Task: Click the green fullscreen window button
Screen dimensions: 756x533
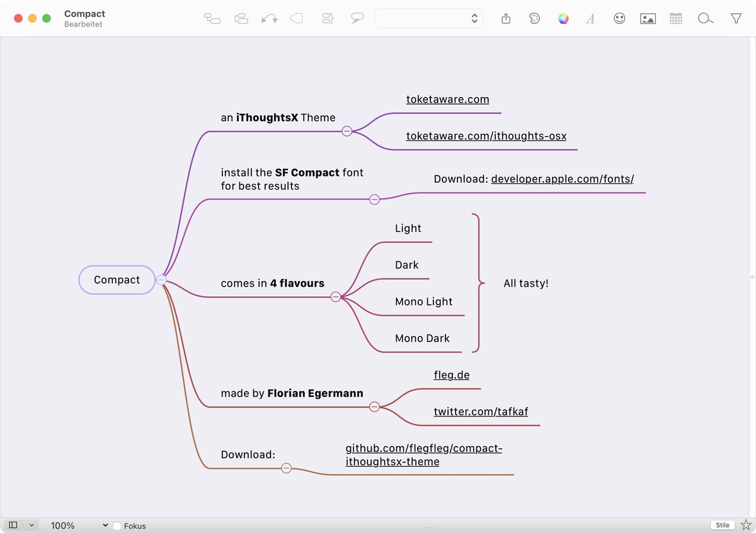Action: click(x=47, y=18)
